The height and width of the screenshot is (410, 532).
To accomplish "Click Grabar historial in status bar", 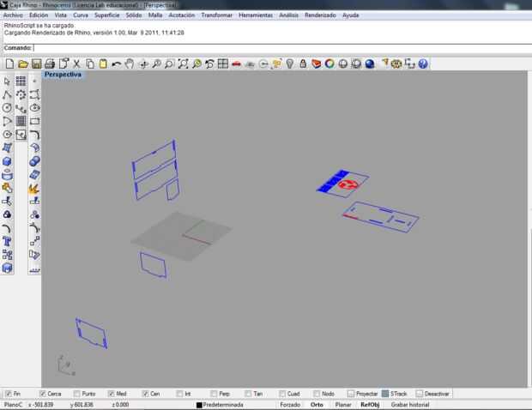I will 410,405.
